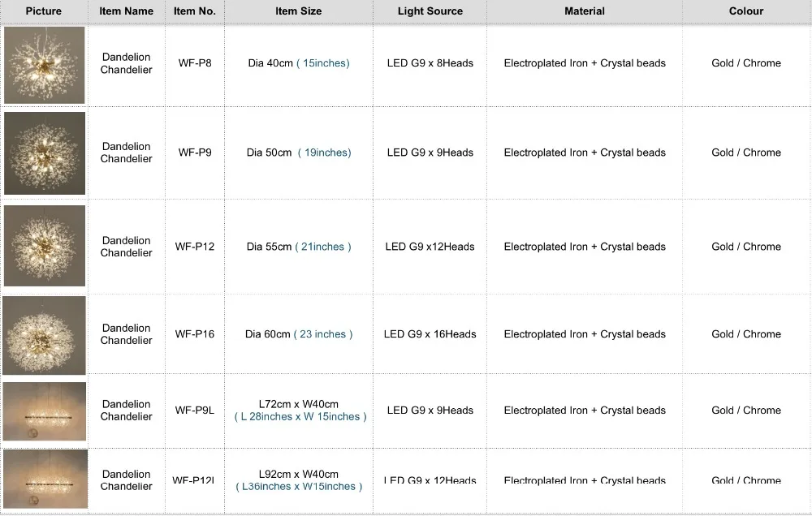Click the L92cm linear chandelier thumbnail
Screen dimensions: 812x516
45,479
